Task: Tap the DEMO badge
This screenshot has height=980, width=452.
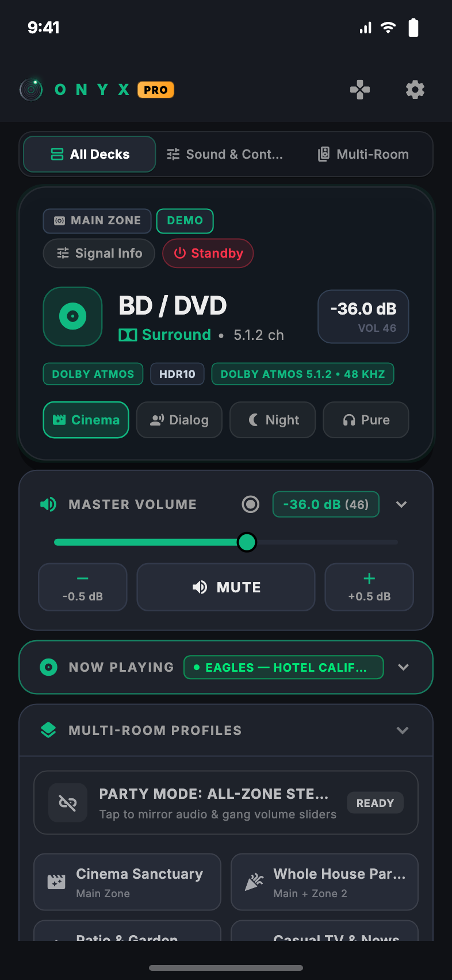Action: pyautogui.click(x=185, y=221)
